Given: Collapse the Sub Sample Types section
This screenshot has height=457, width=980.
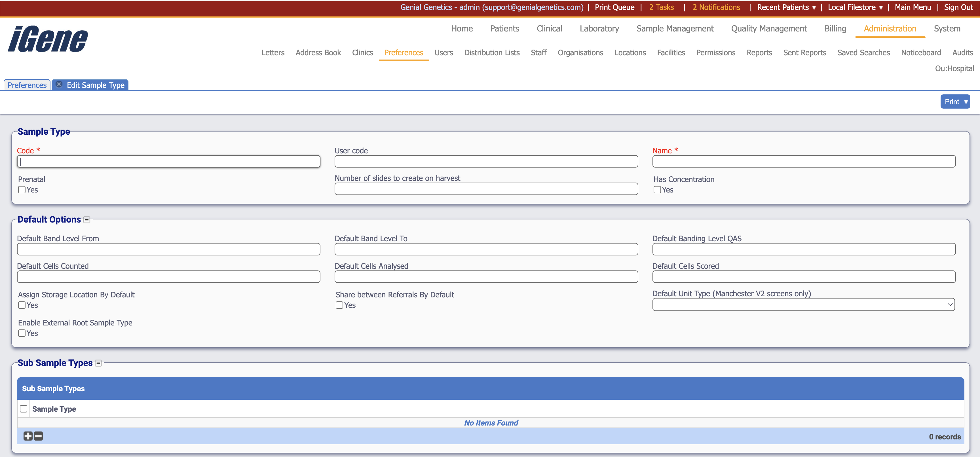Looking at the screenshot, I should [x=98, y=363].
